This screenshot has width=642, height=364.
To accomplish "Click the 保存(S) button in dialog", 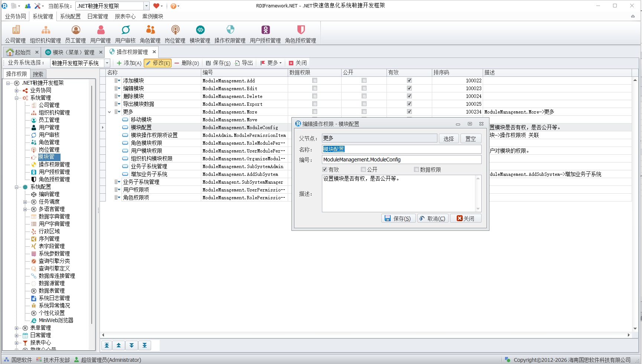I will click(x=398, y=219).
